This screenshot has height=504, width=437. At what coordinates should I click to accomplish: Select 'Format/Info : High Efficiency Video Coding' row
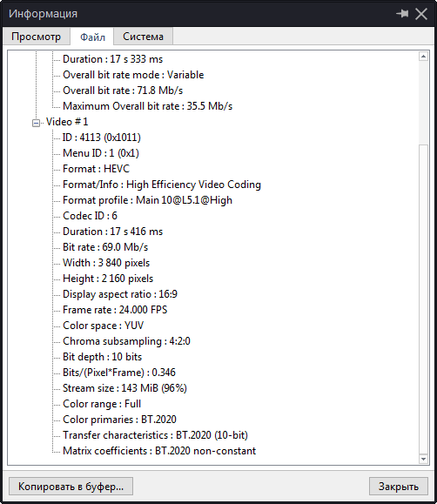click(x=162, y=185)
